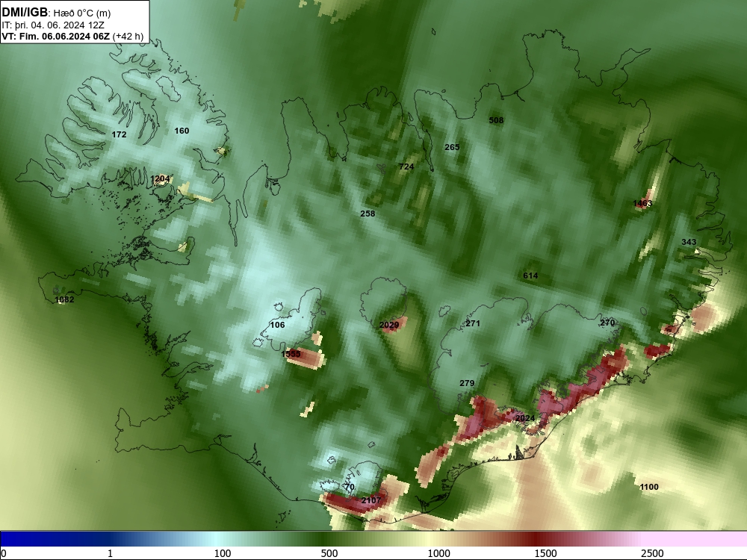Click the map value '160'
Screen dimensions: 747x560
(x=182, y=131)
